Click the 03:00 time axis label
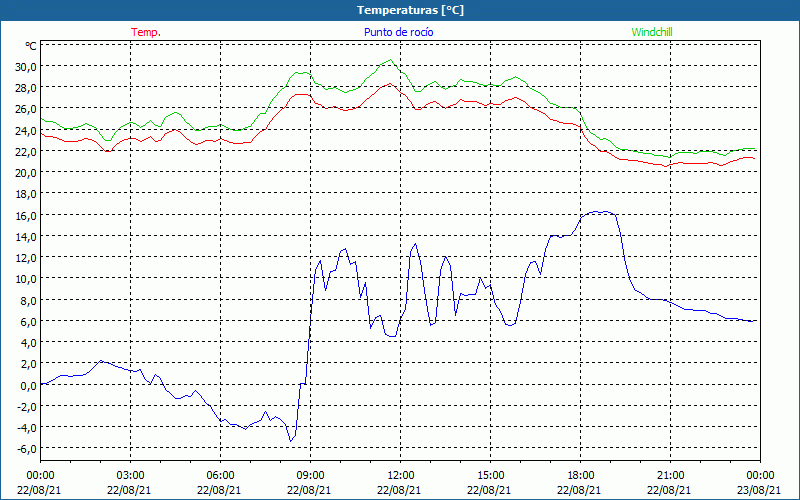The image size is (800, 500). [130, 476]
